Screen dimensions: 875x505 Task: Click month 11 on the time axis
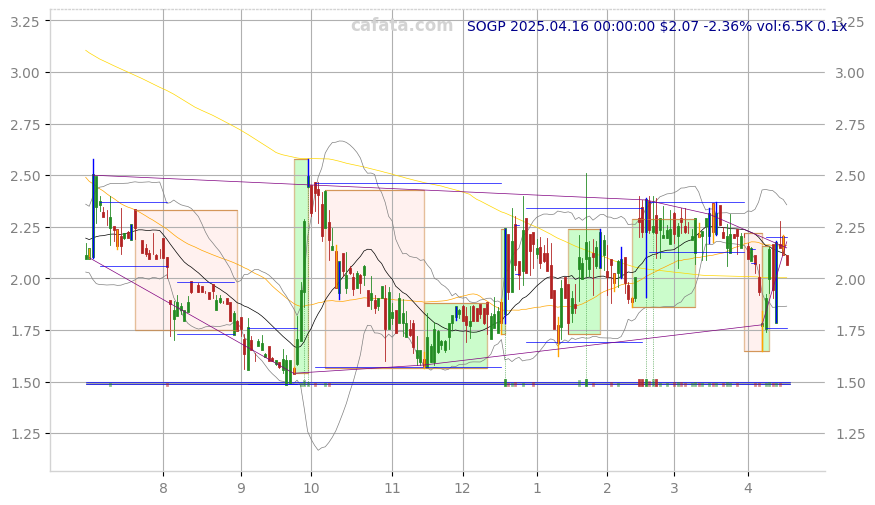pos(392,488)
